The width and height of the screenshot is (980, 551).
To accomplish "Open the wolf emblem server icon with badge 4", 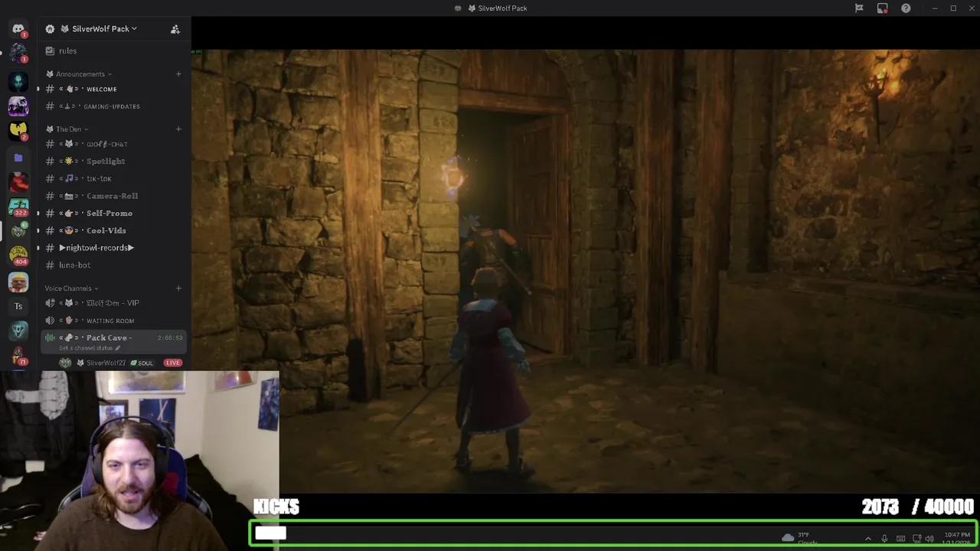I will 18,231.
